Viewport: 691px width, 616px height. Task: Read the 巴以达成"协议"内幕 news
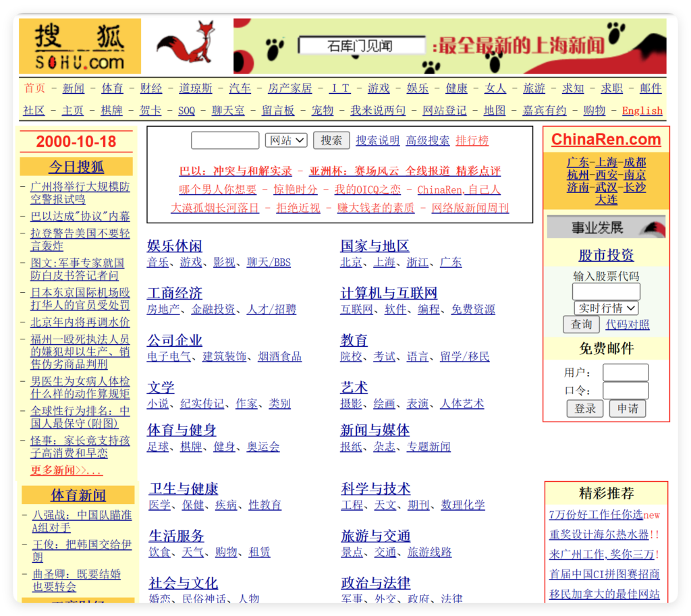pyautogui.click(x=80, y=216)
